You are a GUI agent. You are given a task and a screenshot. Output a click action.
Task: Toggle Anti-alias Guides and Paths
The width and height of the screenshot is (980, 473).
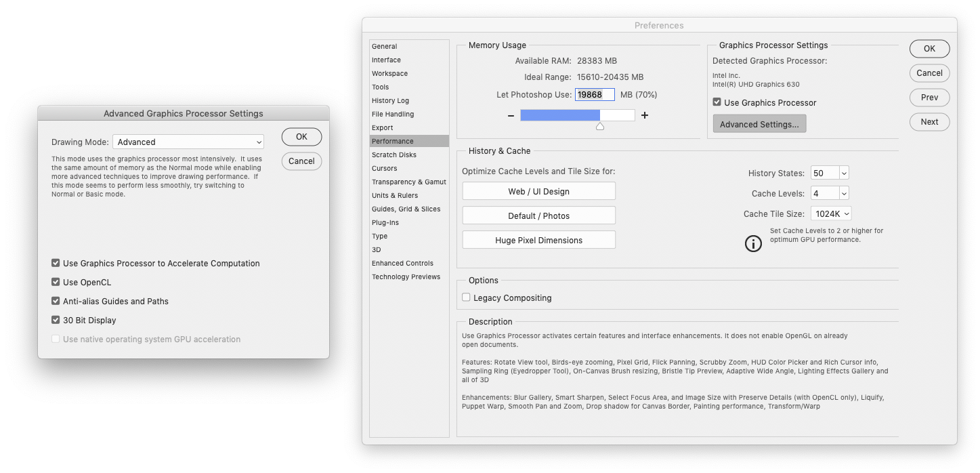tap(56, 301)
